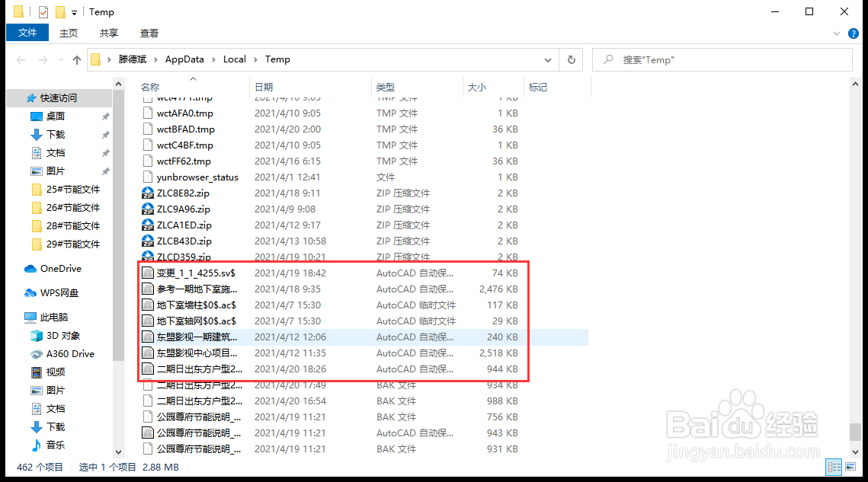
Task: Click the Properties checkmark quick access icon
Action: pos(43,11)
